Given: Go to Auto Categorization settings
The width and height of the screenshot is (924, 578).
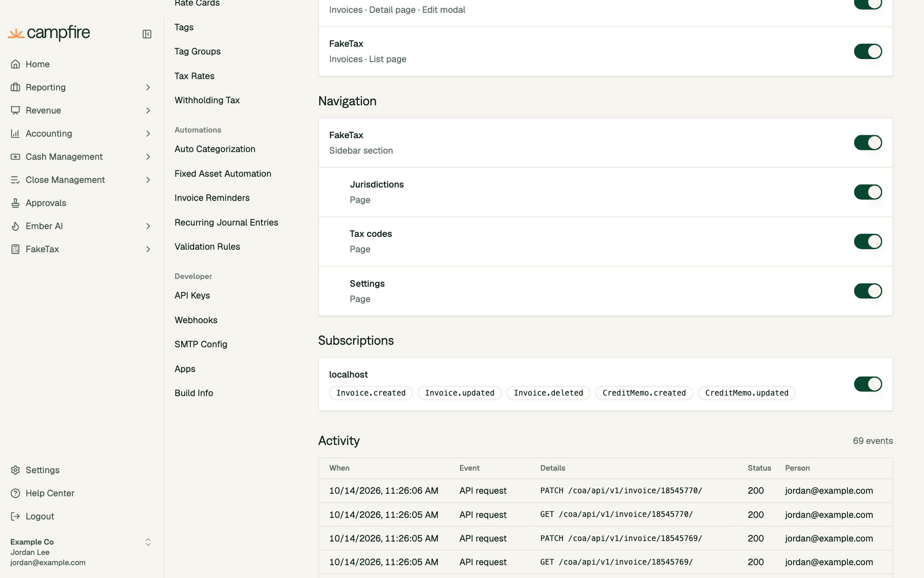Looking at the screenshot, I should (215, 149).
